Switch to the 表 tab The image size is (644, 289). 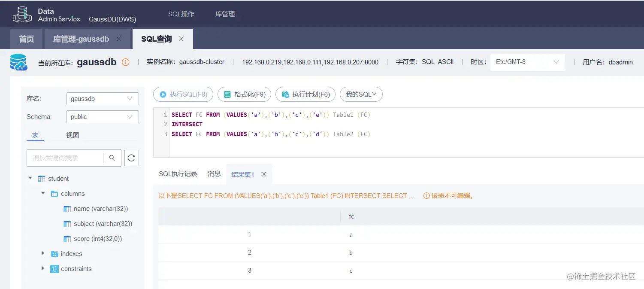(35, 135)
